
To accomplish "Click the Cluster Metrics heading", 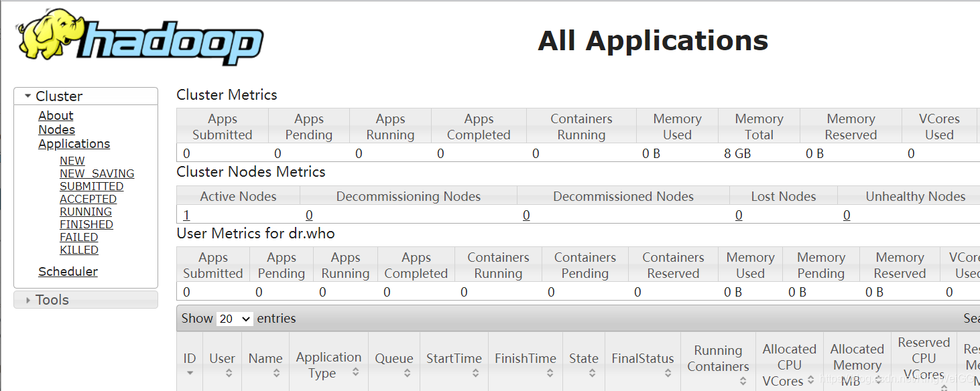I will (227, 95).
